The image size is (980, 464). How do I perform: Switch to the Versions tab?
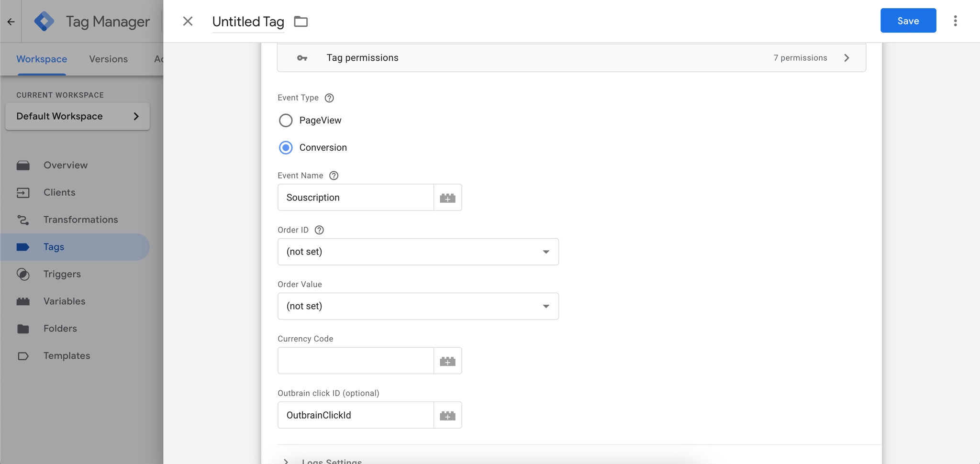click(x=108, y=59)
